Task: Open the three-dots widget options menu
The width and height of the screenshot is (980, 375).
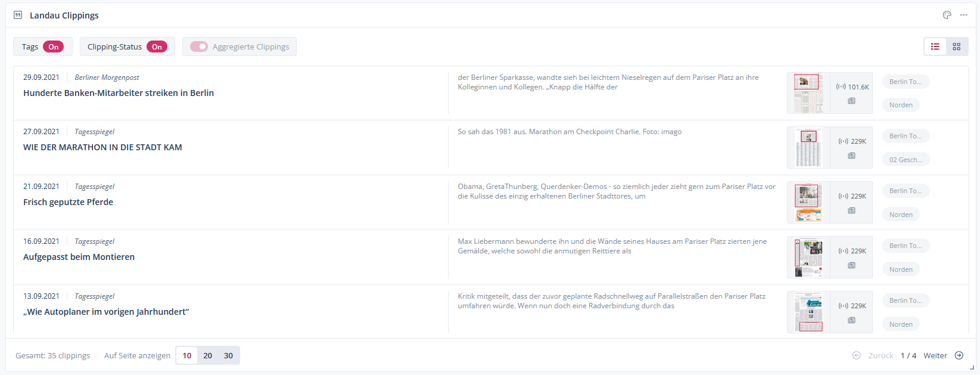Action: click(963, 15)
